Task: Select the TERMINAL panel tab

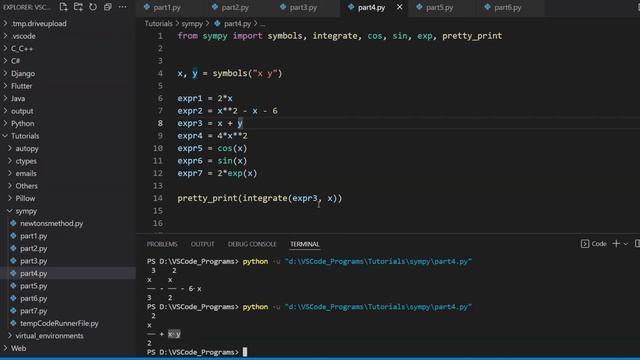Action: point(304,244)
